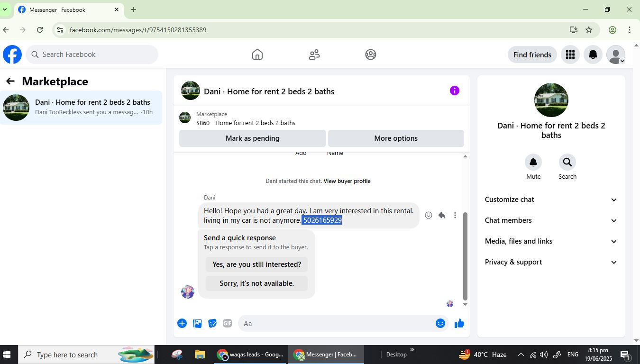Click the browser address bar URL

coord(138,30)
